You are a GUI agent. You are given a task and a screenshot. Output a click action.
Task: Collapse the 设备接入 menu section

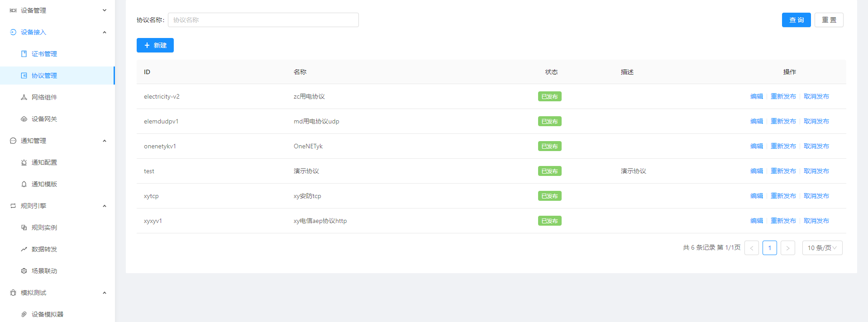pos(105,32)
